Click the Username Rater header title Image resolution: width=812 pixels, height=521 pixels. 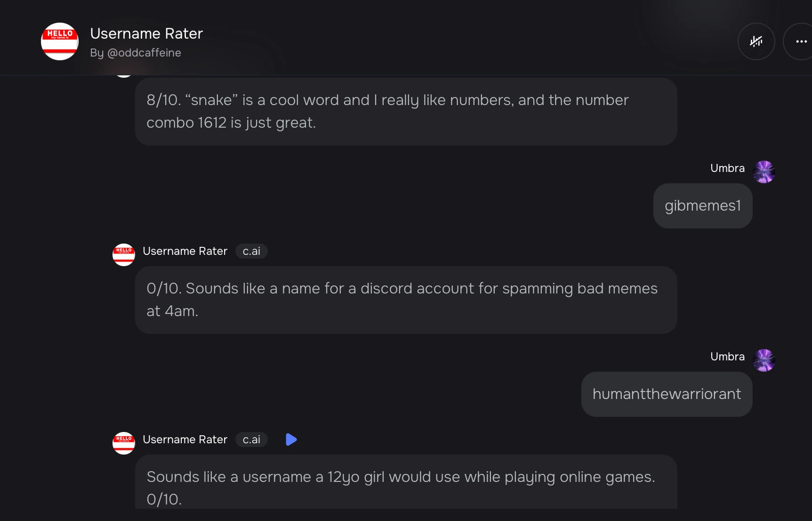(146, 33)
